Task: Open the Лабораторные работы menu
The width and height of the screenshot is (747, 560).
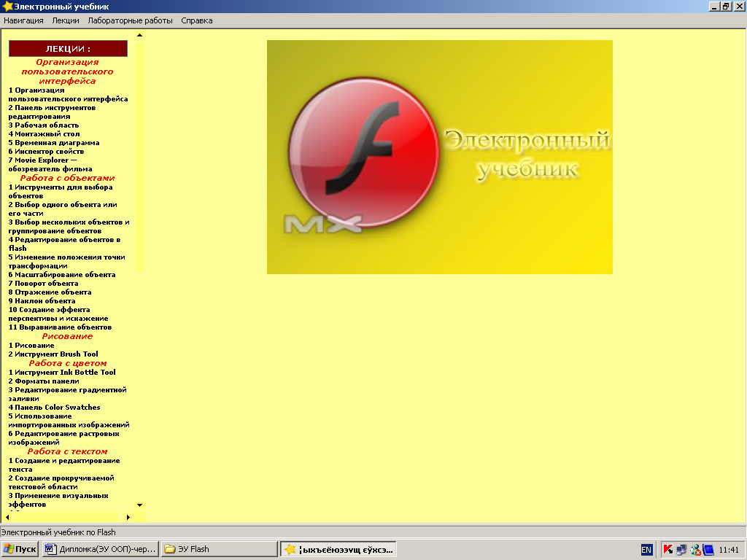Action: pyautogui.click(x=130, y=20)
